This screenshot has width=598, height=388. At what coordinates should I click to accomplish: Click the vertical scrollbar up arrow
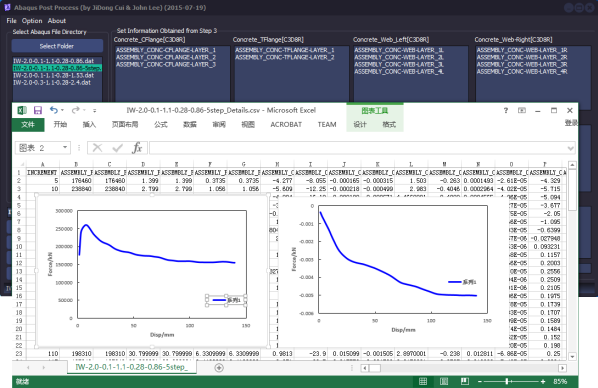point(572,165)
